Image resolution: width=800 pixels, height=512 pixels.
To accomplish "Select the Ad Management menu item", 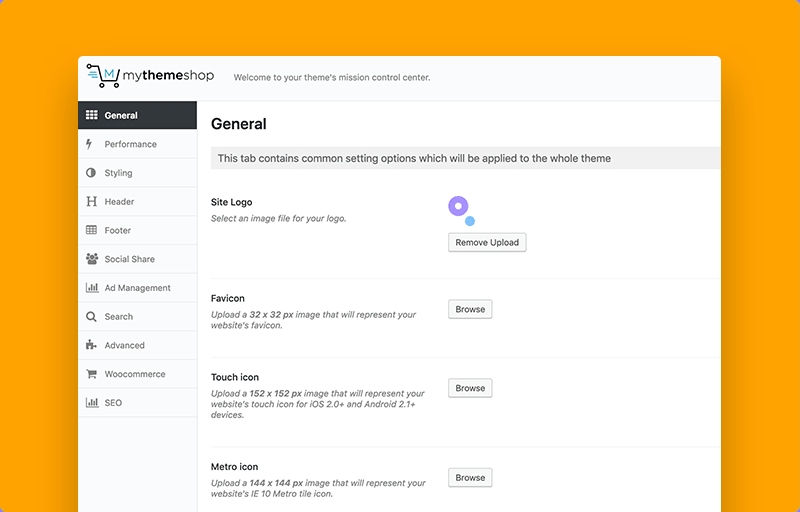I will point(137,288).
